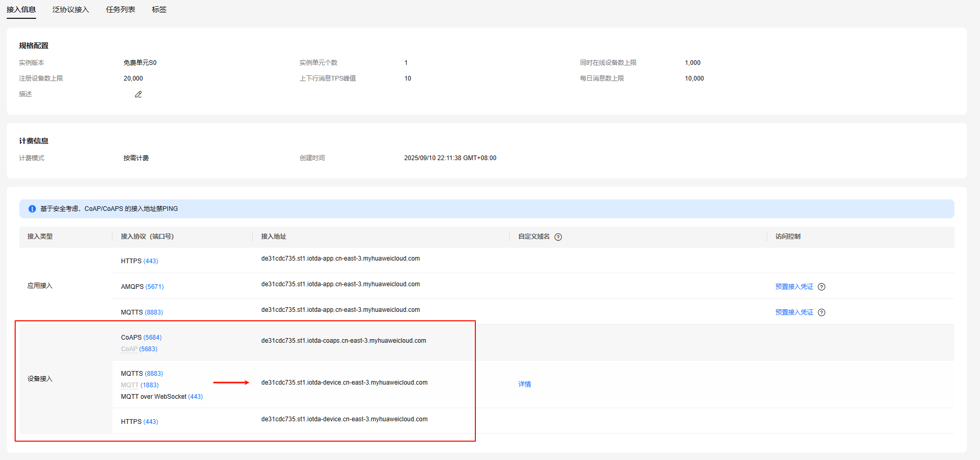Select the device MQTTS iotda-device address
This screenshot has width=980, height=460.
click(x=344, y=383)
